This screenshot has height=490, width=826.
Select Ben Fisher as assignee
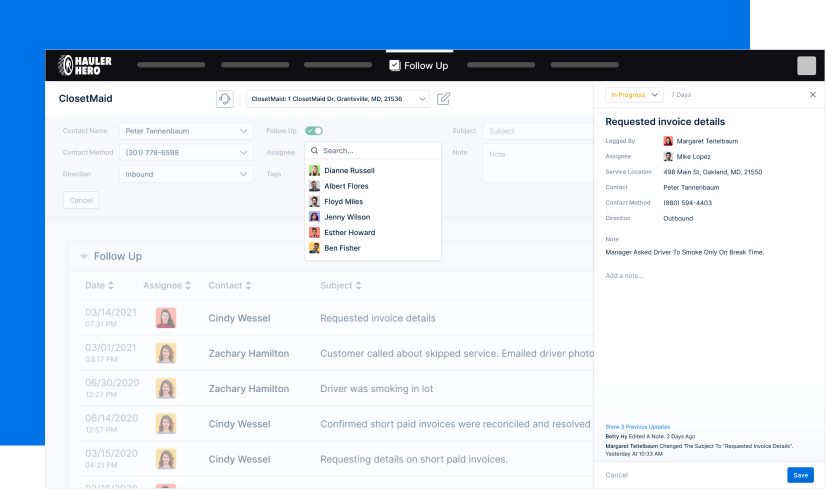373,248
